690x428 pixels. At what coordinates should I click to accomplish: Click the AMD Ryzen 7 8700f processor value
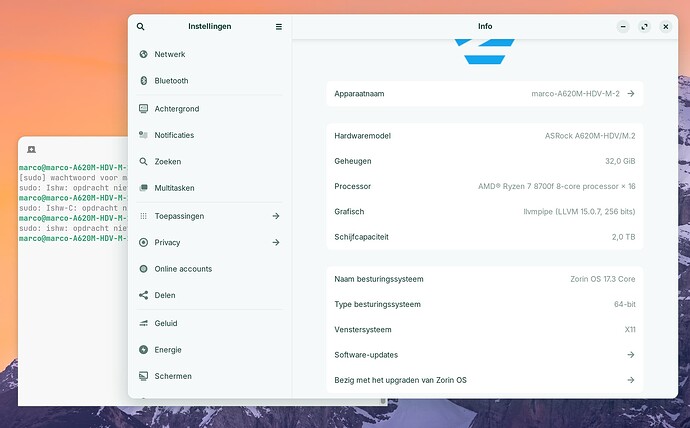pyautogui.click(x=557, y=187)
